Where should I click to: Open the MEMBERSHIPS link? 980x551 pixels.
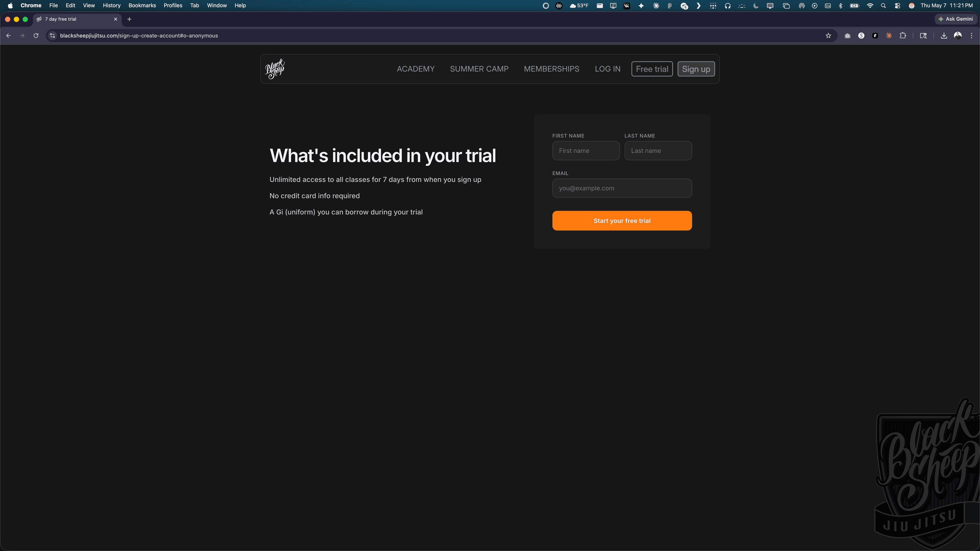pyautogui.click(x=552, y=69)
